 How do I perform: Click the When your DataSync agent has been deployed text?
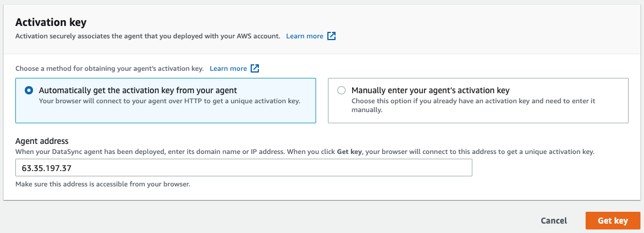305,152
